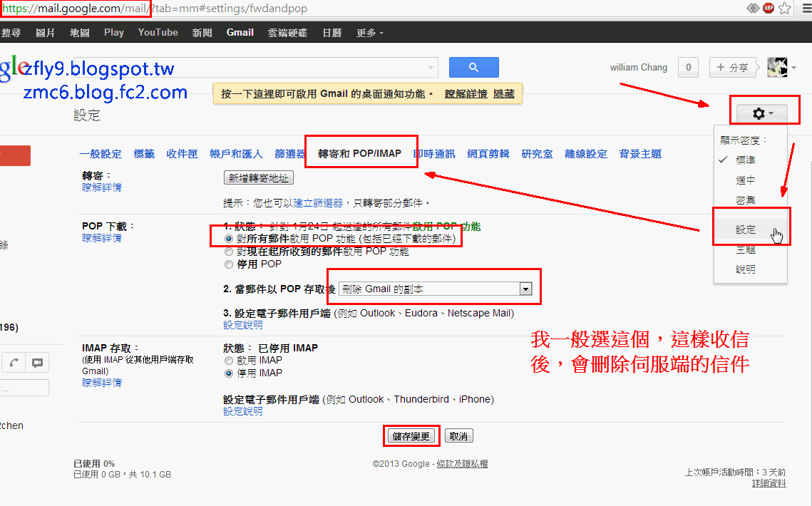Open the 條款及隱私權 footer link
The height and width of the screenshot is (506, 812).
pyautogui.click(x=463, y=464)
